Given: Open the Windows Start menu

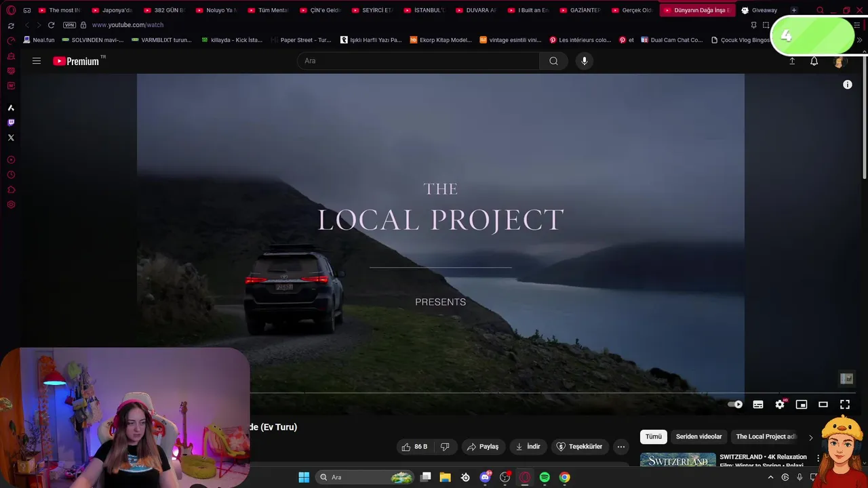Looking at the screenshot, I should pyautogui.click(x=304, y=477).
